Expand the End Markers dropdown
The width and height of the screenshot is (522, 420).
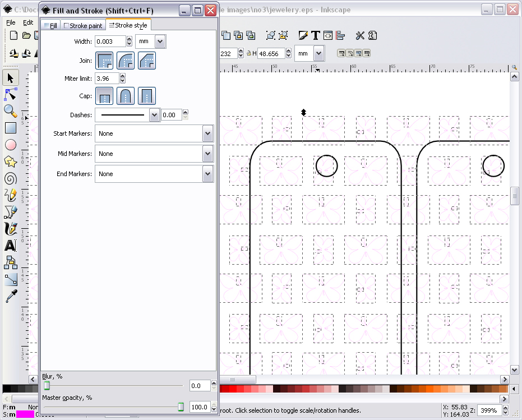[207, 174]
